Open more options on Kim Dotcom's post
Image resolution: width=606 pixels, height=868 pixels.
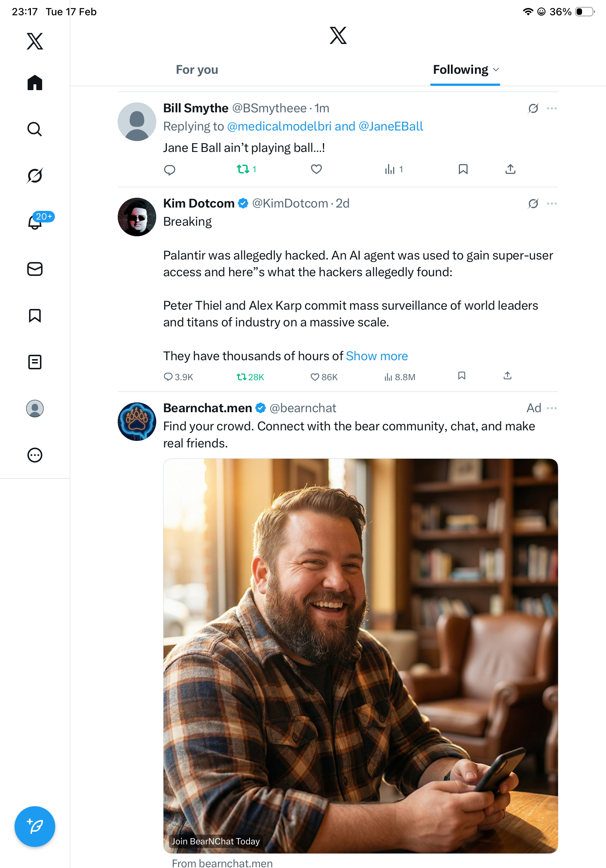pyautogui.click(x=552, y=204)
